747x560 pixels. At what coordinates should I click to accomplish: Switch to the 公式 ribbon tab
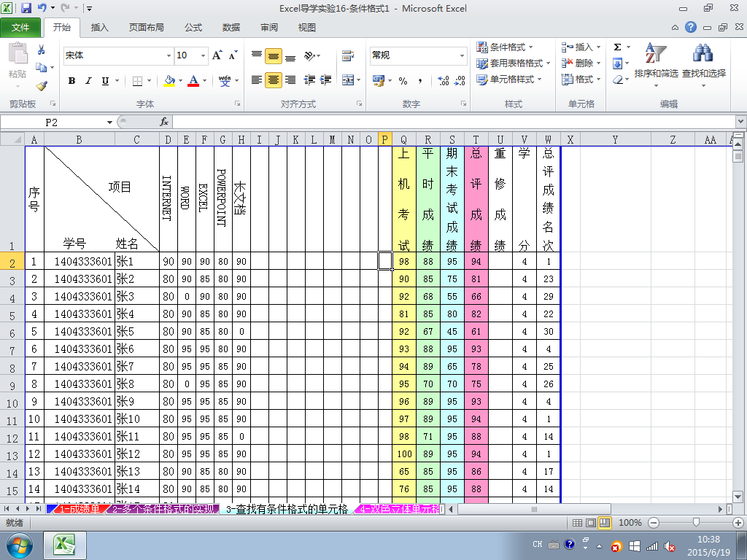193,28
